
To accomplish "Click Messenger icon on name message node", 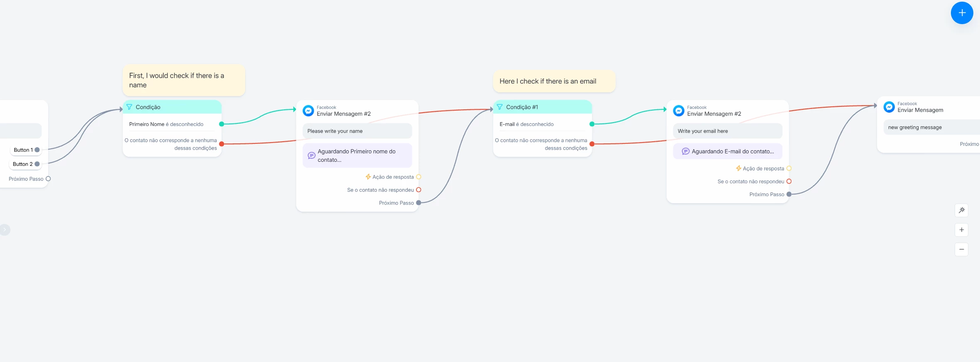I will (x=308, y=111).
